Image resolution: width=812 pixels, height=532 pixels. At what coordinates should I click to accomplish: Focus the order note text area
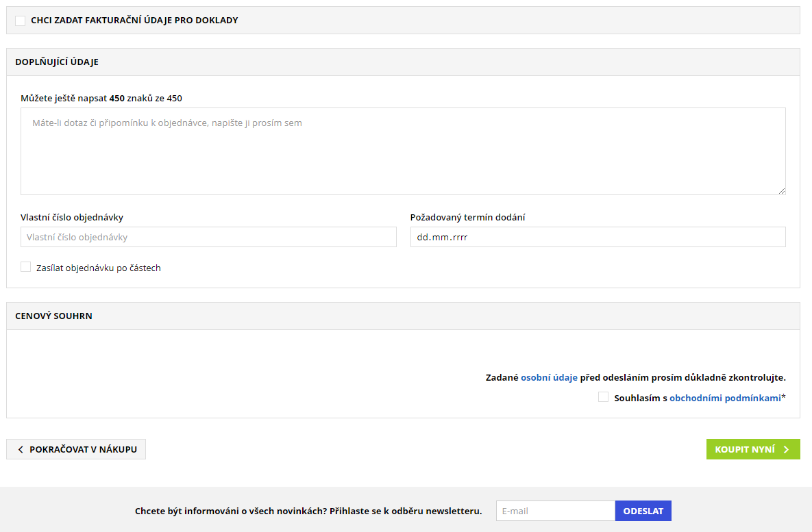403,151
